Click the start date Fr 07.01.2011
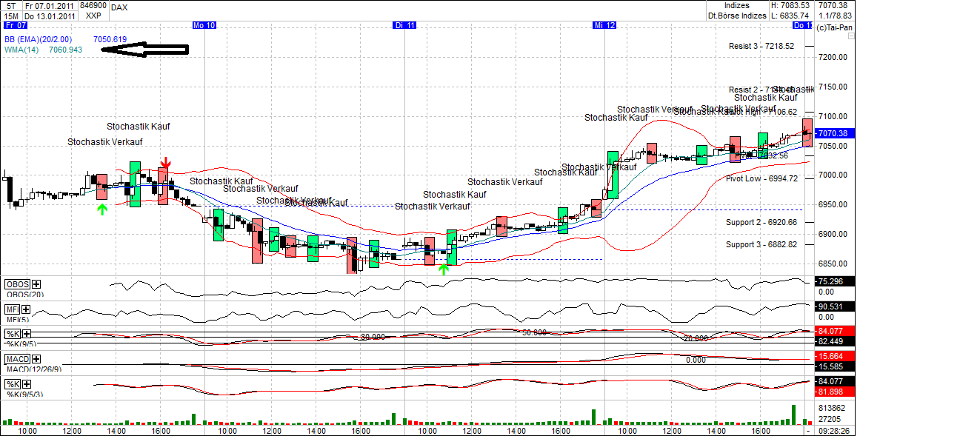 pyautogui.click(x=50, y=5)
